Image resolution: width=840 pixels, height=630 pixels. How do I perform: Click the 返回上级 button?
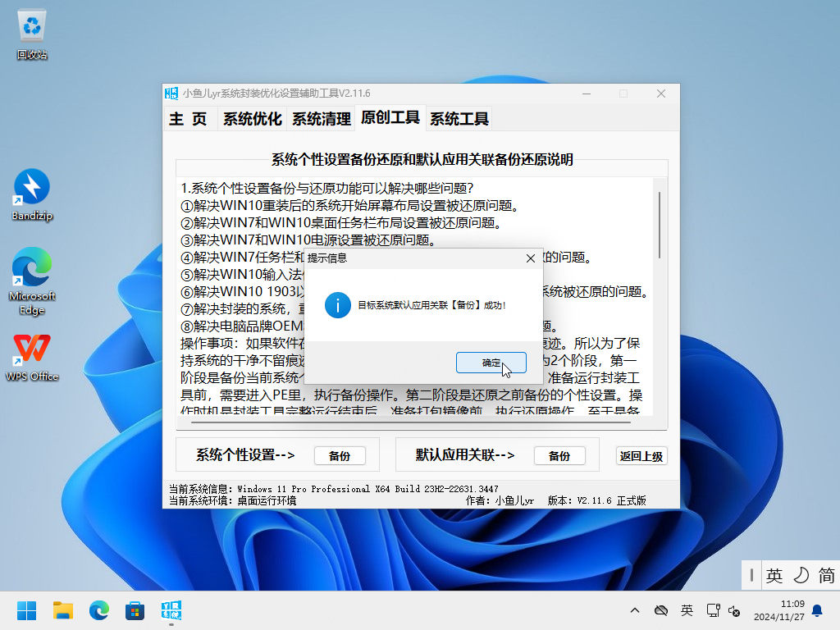[641, 456]
